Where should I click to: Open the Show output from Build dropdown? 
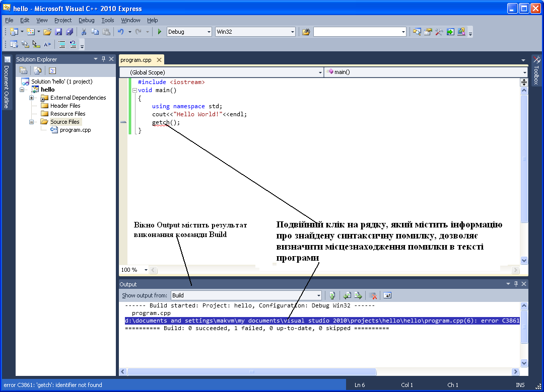[x=318, y=296]
